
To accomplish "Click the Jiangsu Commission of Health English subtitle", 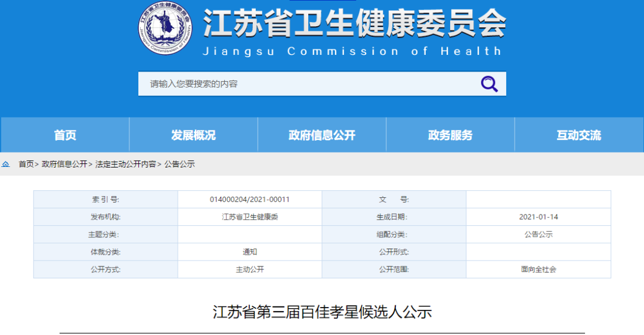I will pos(352,51).
